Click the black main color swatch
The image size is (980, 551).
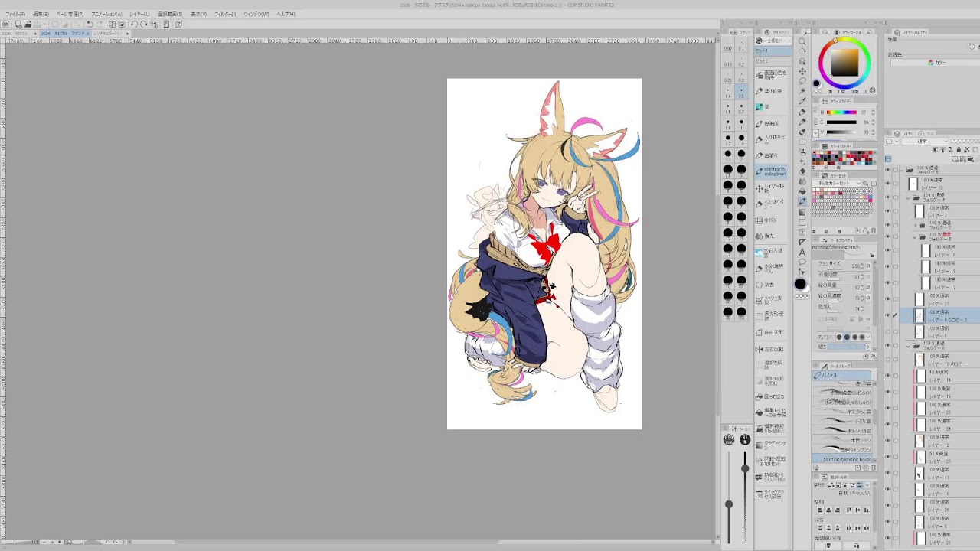801,283
